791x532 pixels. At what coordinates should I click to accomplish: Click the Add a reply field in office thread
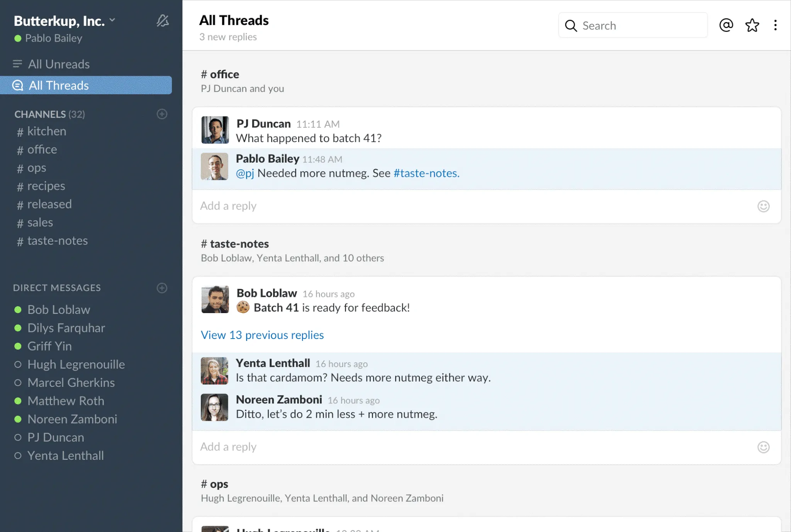pyautogui.click(x=486, y=205)
